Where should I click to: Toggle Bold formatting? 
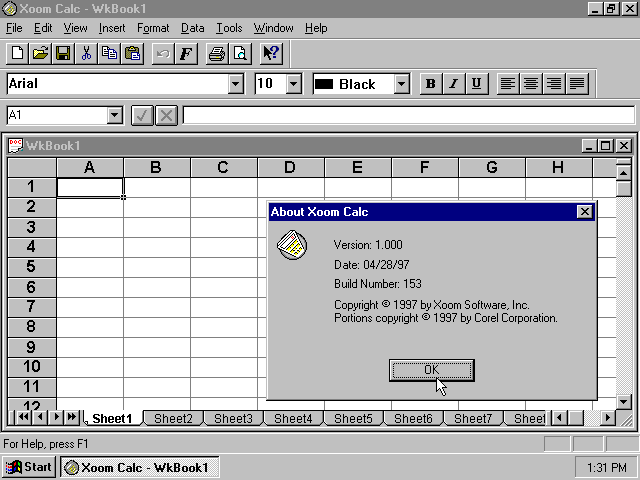[431, 84]
